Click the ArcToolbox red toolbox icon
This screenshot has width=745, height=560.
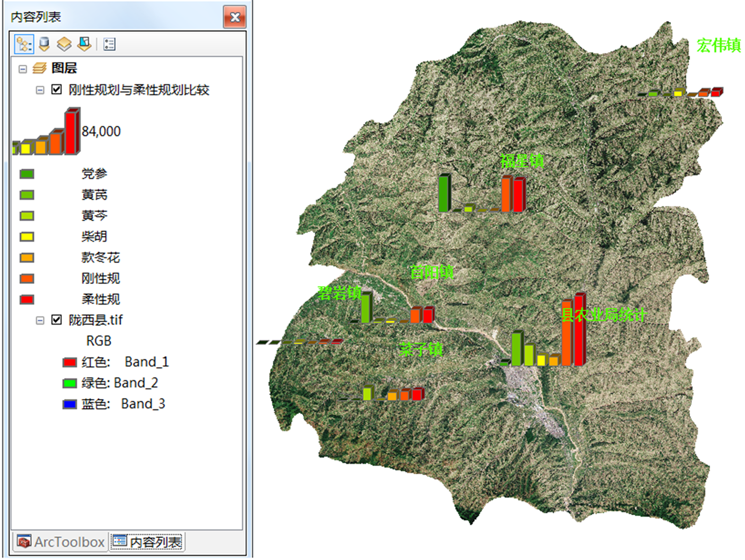pyautogui.click(x=23, y=541)
